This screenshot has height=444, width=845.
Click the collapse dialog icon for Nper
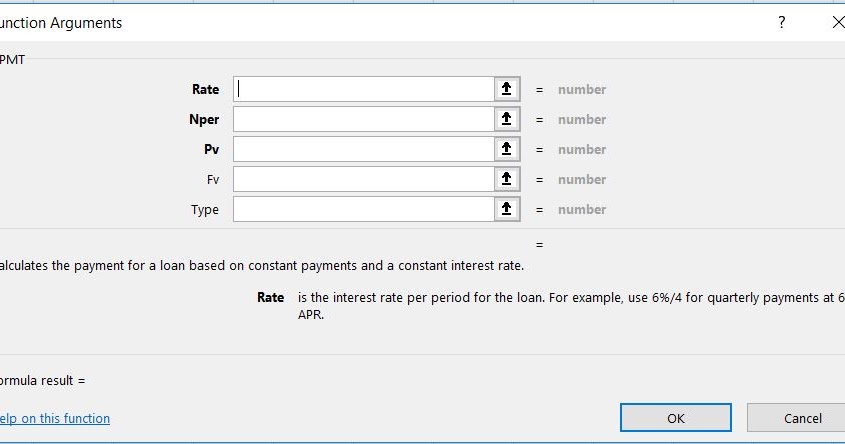pyautogui.click(x=507, y=119)
